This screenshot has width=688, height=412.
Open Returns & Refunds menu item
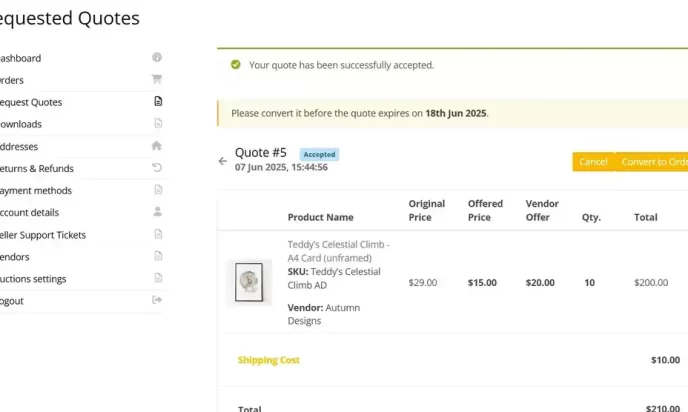(36, 168)
